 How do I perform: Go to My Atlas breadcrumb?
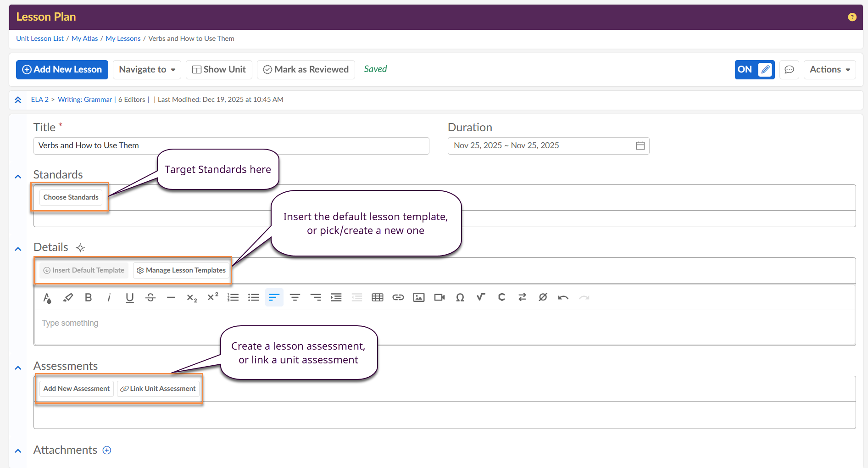tap(84, 39)
